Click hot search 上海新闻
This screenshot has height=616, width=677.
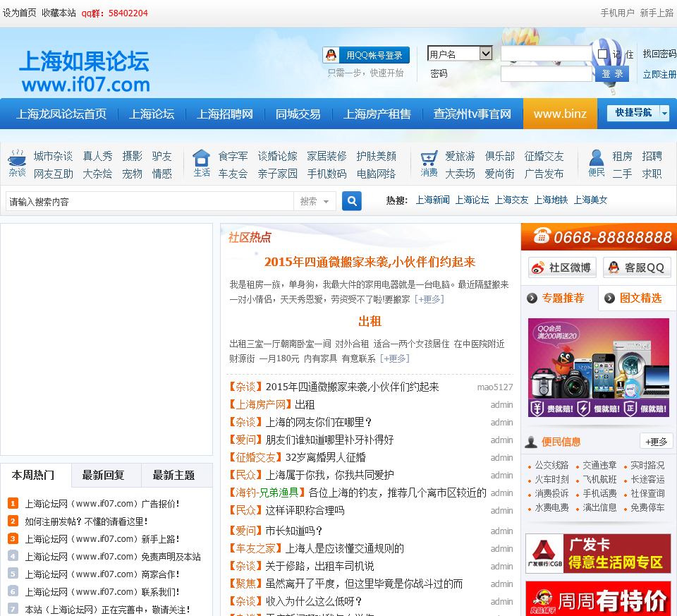pyautogui.click(x=432, y=200)
